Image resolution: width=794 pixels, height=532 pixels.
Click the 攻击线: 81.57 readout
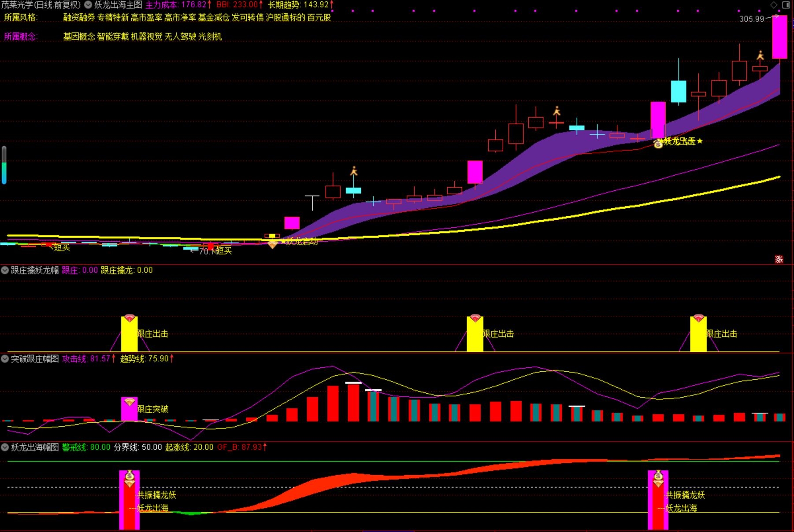tap(89, 358)
